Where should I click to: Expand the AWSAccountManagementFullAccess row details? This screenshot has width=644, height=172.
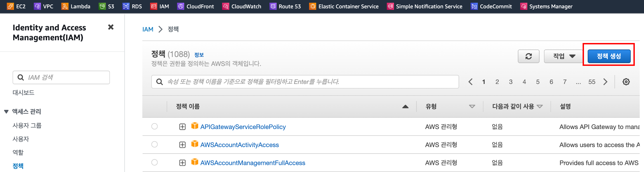coord(182,163)
